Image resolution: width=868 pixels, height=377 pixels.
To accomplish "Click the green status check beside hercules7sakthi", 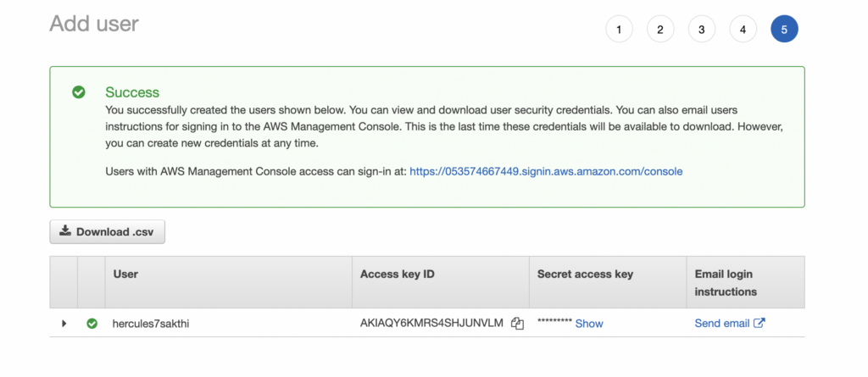I will click(92, 324).
